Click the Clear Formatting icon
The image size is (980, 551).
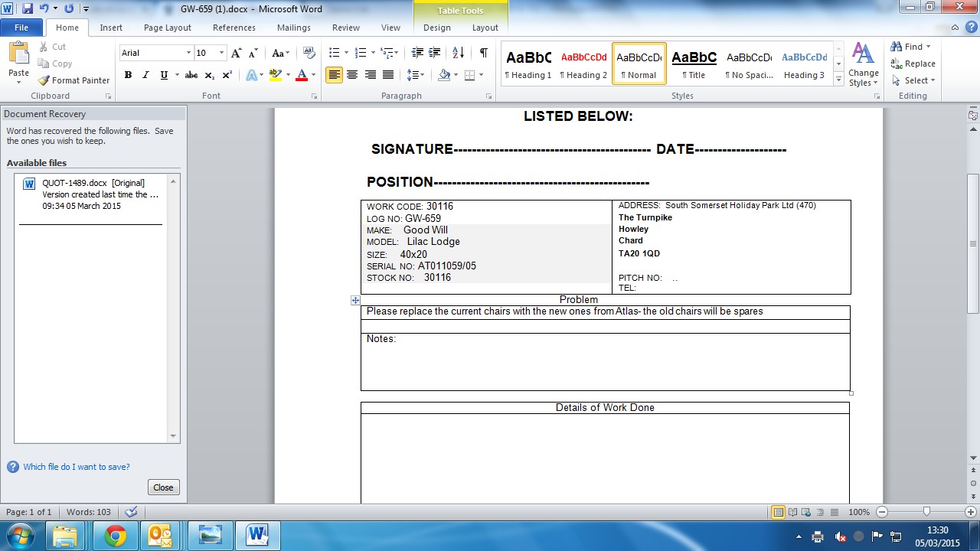coord(309,53)
